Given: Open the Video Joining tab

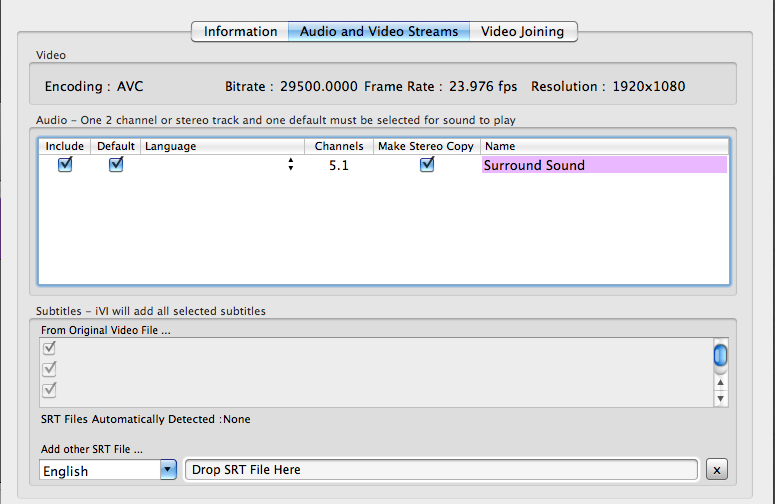Looking at the screenshot, I should 522,31.
